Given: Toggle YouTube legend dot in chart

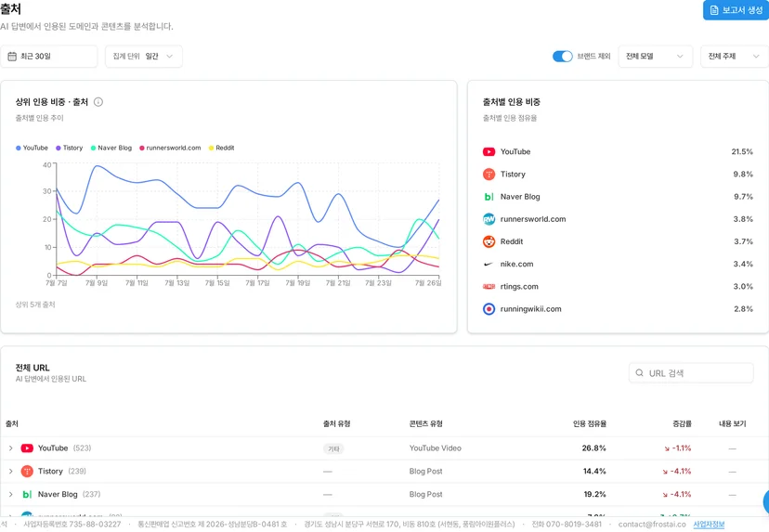Looking at the screenshot, I should (x=19, y=148).
